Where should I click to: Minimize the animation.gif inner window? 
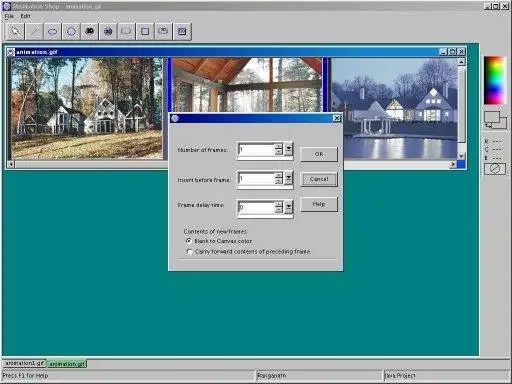[x=443, y=52]
